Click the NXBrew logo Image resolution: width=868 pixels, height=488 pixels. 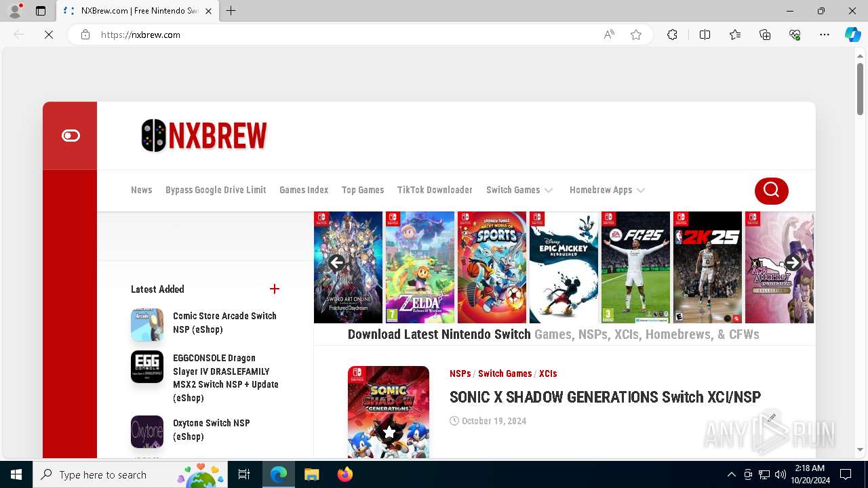pos(204,136)
